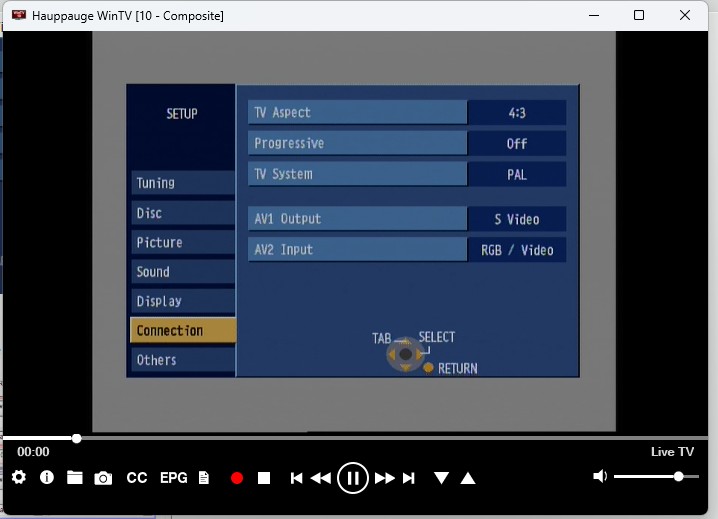This screenshot has width=718, height=519.
Task: Select Sound in setup menu
Action: 183,272
